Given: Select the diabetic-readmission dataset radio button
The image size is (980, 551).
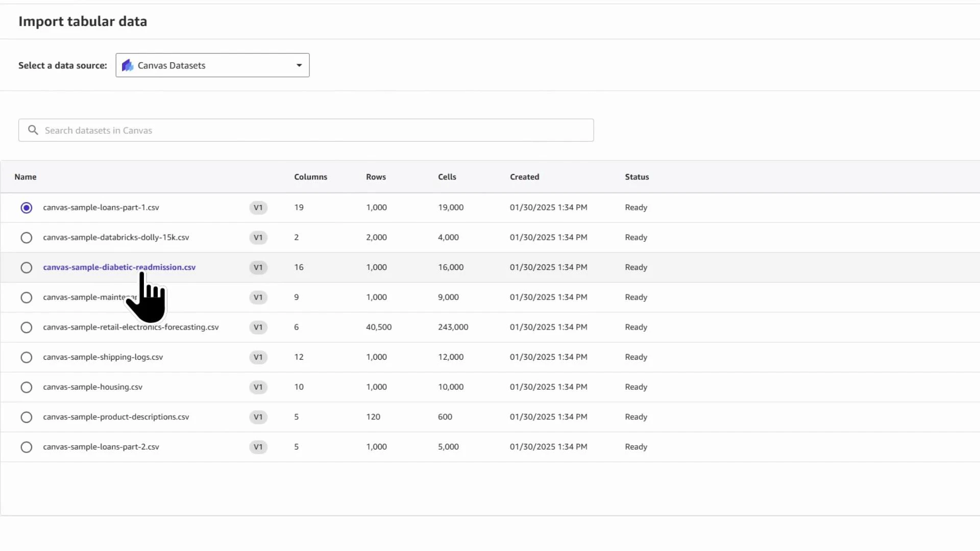Looking at the screenshot, I should coord(27,267).
